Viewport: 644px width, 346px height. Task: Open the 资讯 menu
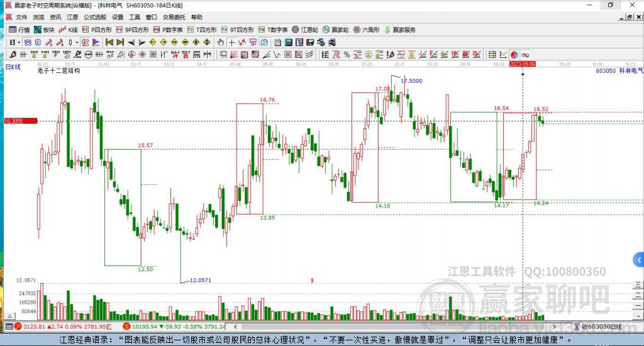pos(55,17)
